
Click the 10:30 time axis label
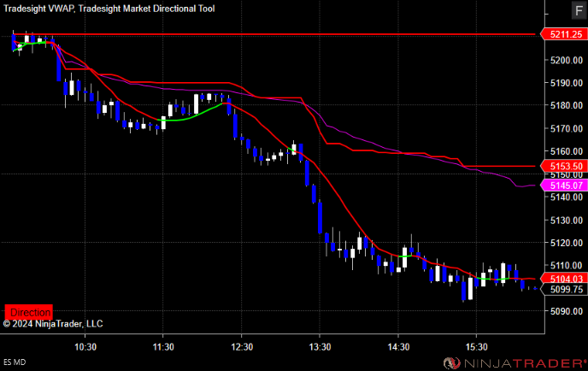(x=85, y=347)
